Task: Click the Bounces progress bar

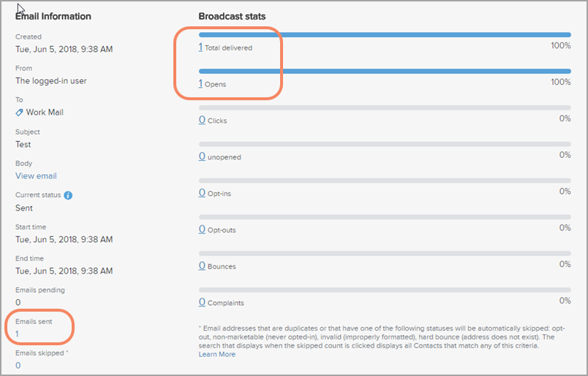Action: pyautogui.click(x=385, y=253)
